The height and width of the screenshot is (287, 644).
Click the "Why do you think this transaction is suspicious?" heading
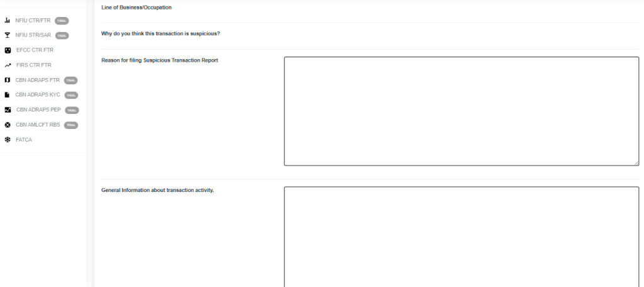pos(161,33)
